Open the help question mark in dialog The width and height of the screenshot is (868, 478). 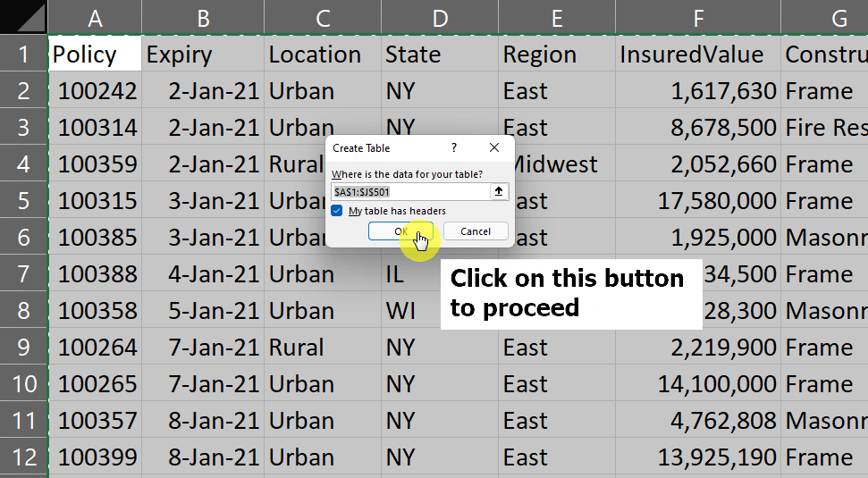tap(454, 147)
